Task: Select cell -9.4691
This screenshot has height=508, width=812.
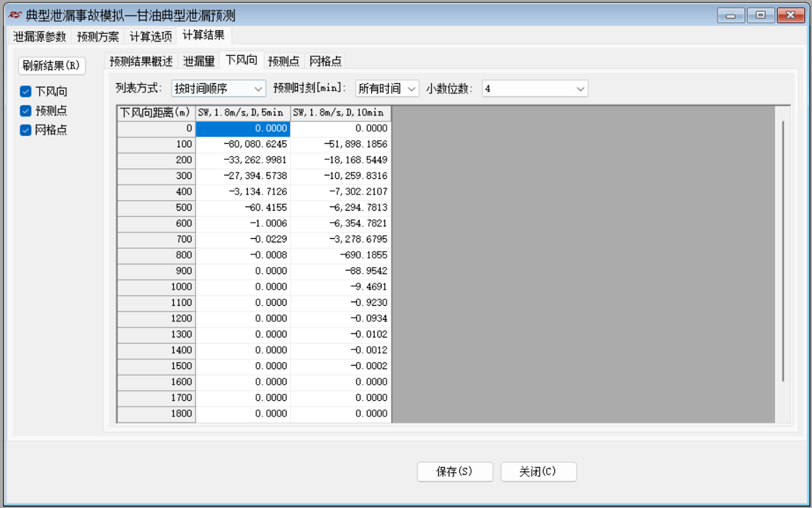Action: click(x=341, y=287)
